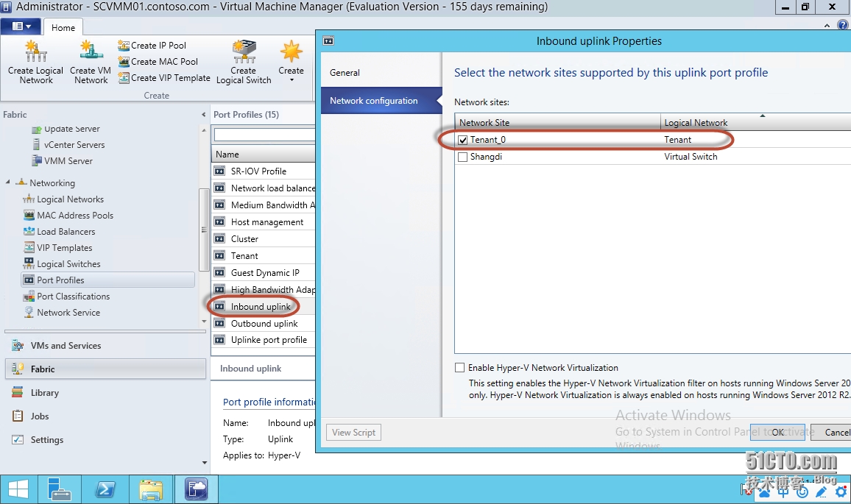This screenshot has height=504, width=851.
Task: Open the Network configuration page
Action: click(381, 101)
